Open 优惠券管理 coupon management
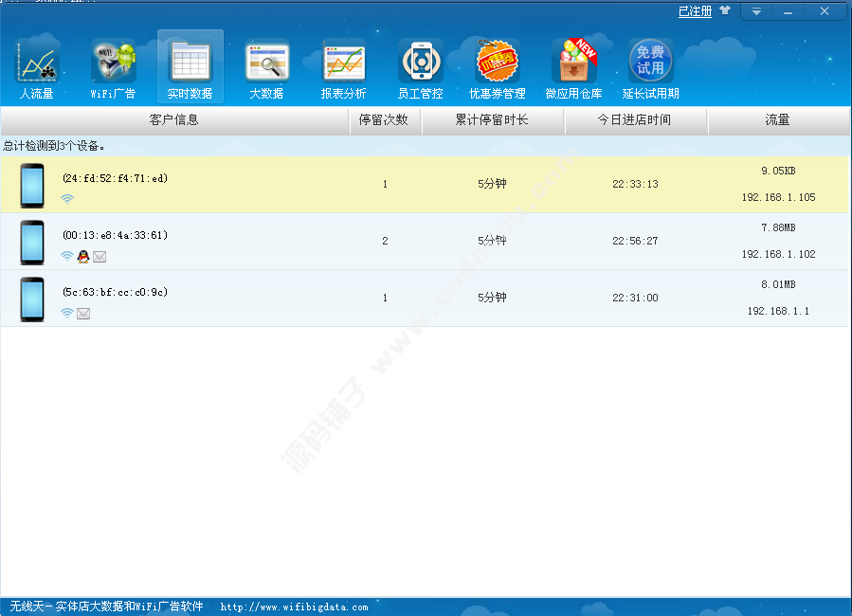Viewport: 852px width, 616px height. point(497,67)
